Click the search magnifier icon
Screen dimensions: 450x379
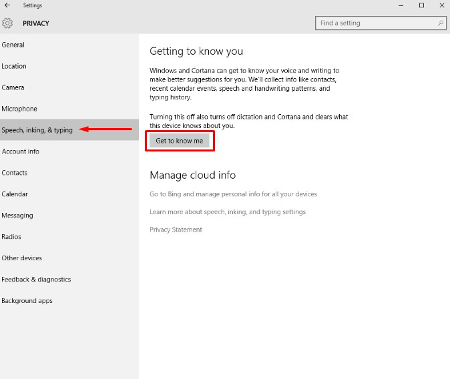pyautogui.click(x=440, y=23)
